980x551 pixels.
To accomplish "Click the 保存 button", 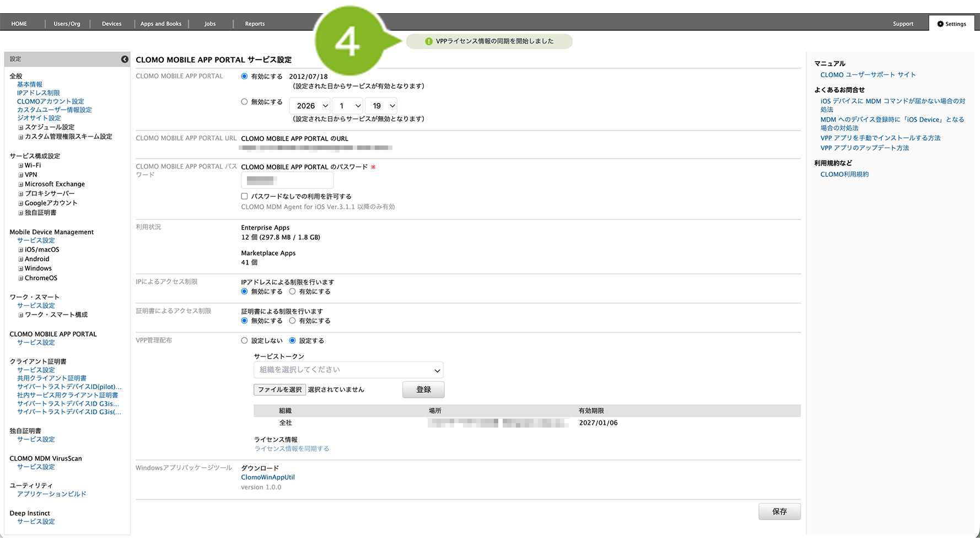I will click(x=779, y=511).
